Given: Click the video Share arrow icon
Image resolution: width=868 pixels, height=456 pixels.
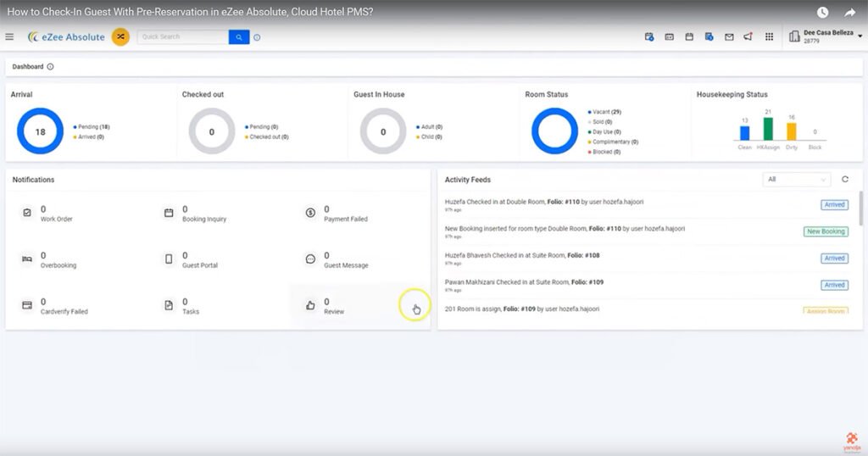Looking at the screenshot, I should [x=850, y=12].
